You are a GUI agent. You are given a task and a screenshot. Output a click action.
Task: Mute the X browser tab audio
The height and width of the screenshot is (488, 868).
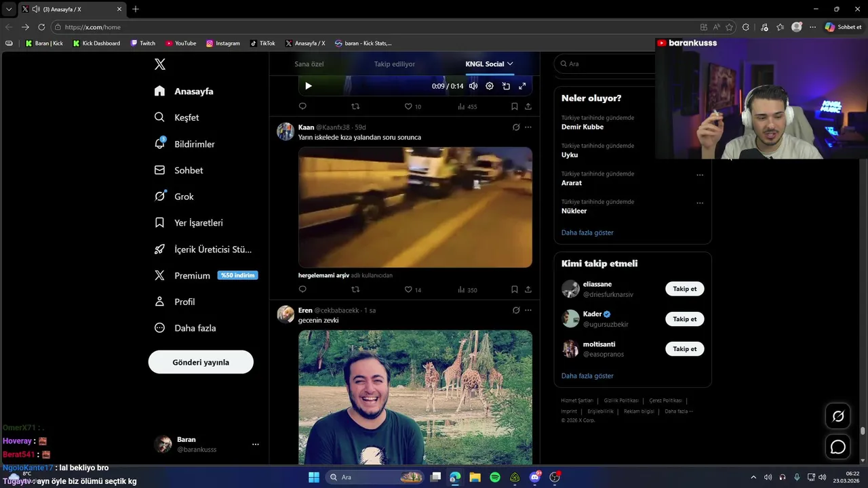[35, 9]
